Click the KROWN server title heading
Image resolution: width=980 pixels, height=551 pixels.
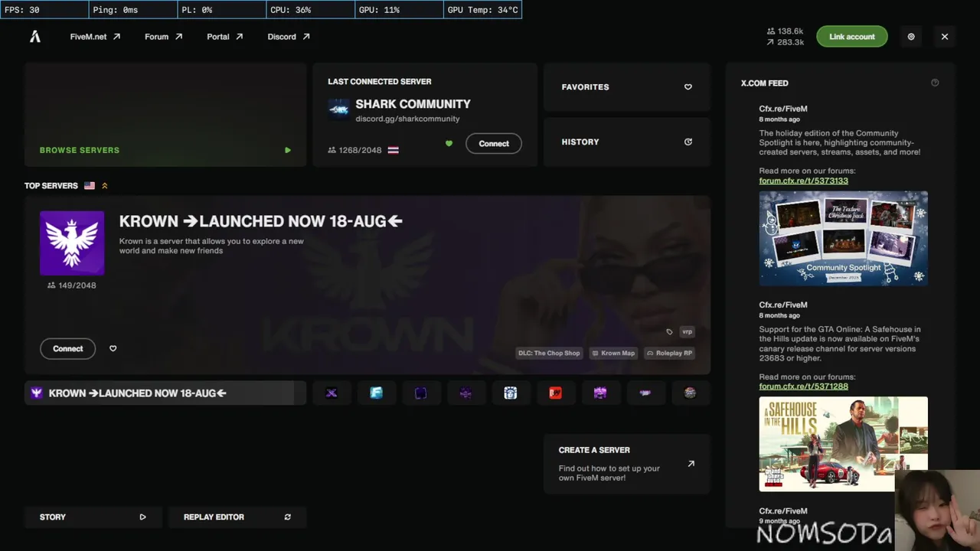pos(261,221)
